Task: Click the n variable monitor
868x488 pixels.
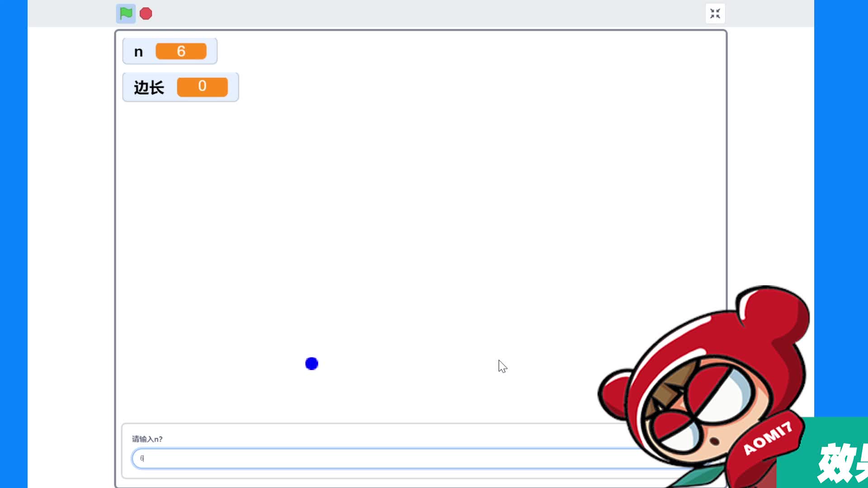Action: [170, 51]
